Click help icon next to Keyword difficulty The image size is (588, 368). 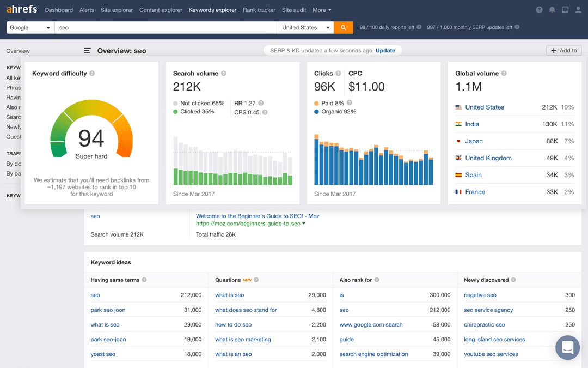(92, 73)
